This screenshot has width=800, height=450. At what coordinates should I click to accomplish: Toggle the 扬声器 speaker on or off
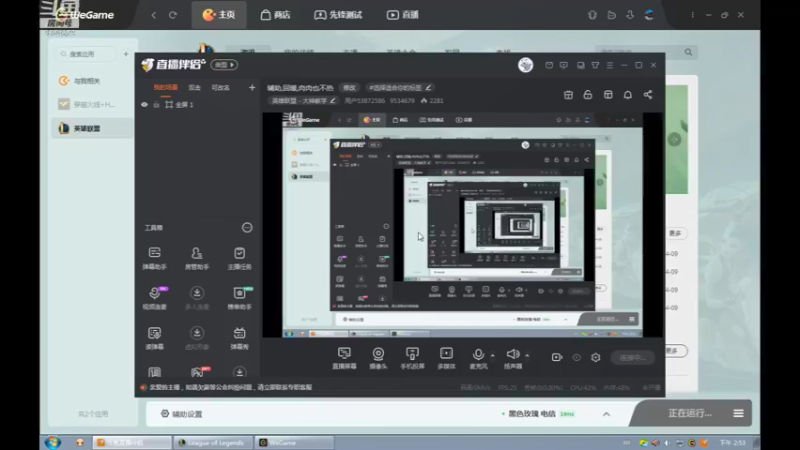point(513,358)
